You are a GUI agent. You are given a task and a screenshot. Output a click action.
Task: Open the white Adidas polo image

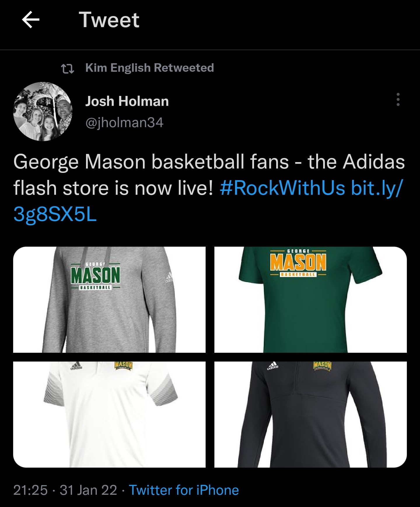(109, 414)
